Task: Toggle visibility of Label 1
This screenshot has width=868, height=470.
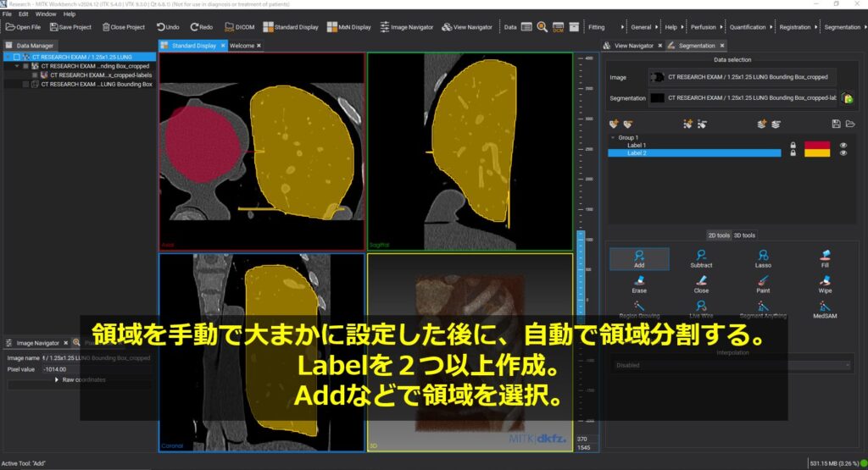Action: (x=843, y=146)
